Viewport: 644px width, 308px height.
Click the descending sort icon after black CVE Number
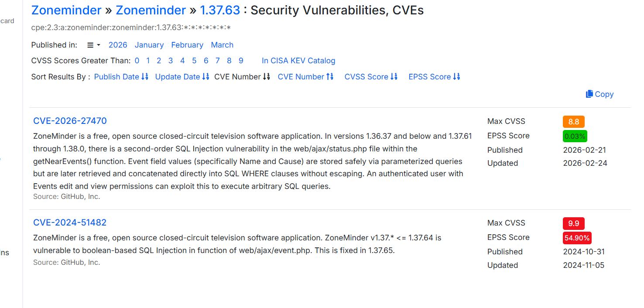tap(267, 77)
